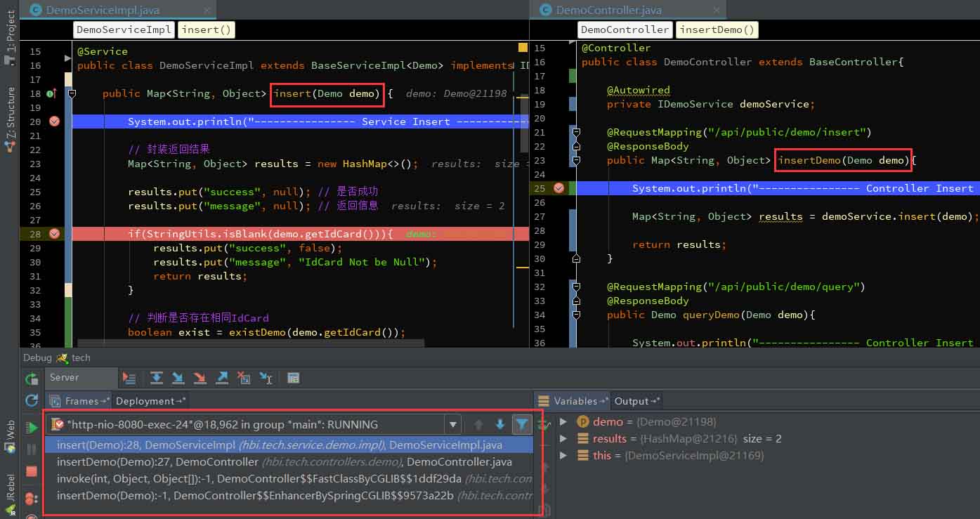Open View Breakpoints double red dots icon
The width and height of the screenshot is (980, 519).
click(32, 499)
